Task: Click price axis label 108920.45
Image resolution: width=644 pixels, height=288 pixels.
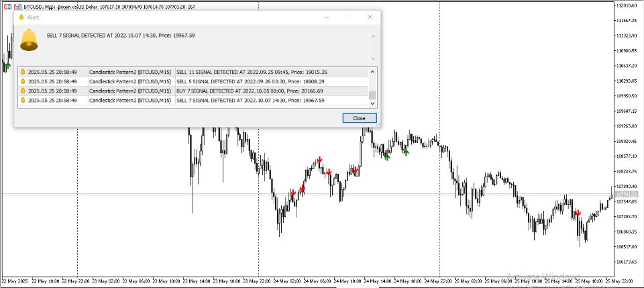Action: tap(627, 142)
